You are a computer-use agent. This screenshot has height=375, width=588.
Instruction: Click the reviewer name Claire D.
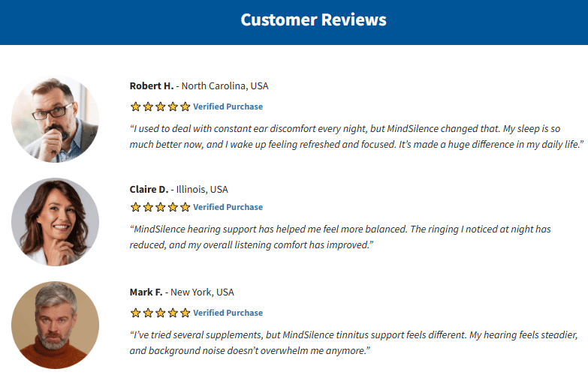pyautogui.click(x=149, y=189)
